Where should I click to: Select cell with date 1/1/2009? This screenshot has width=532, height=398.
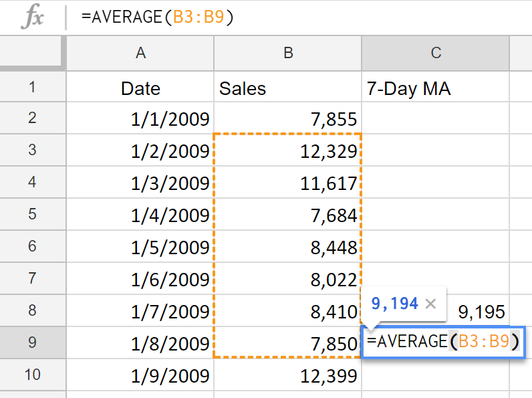[x=140, y=119]
